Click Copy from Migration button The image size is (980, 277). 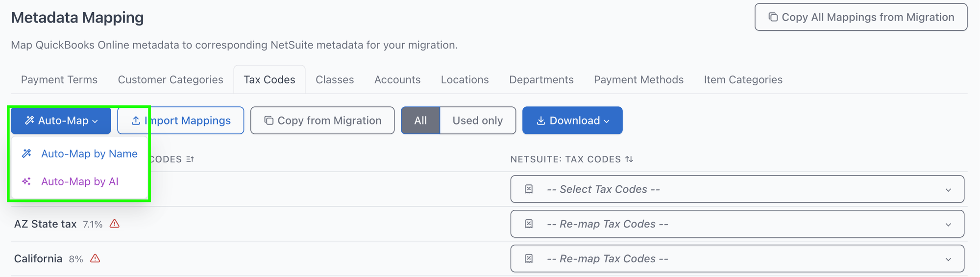322,121
